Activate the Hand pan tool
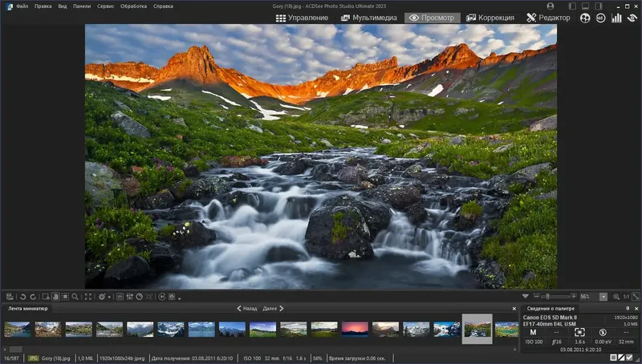642x364 pixels. [55, 297]
